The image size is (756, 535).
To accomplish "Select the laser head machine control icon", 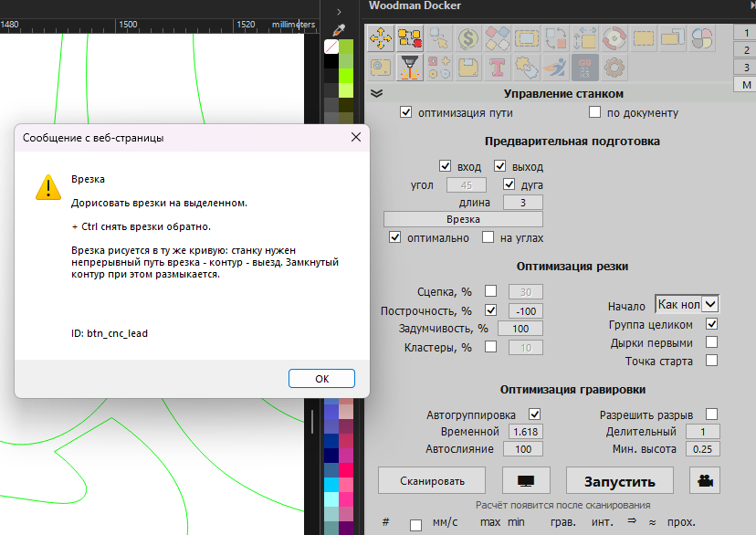I will coord(410,68).
